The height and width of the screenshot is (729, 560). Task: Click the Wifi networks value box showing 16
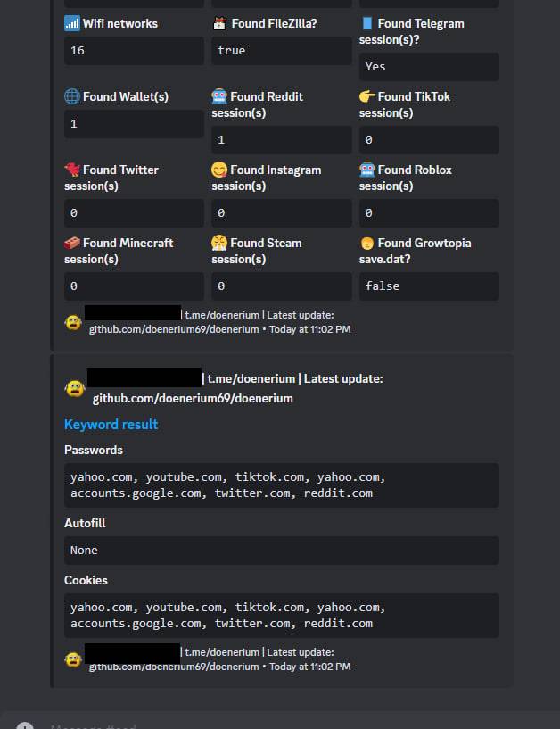134,51
